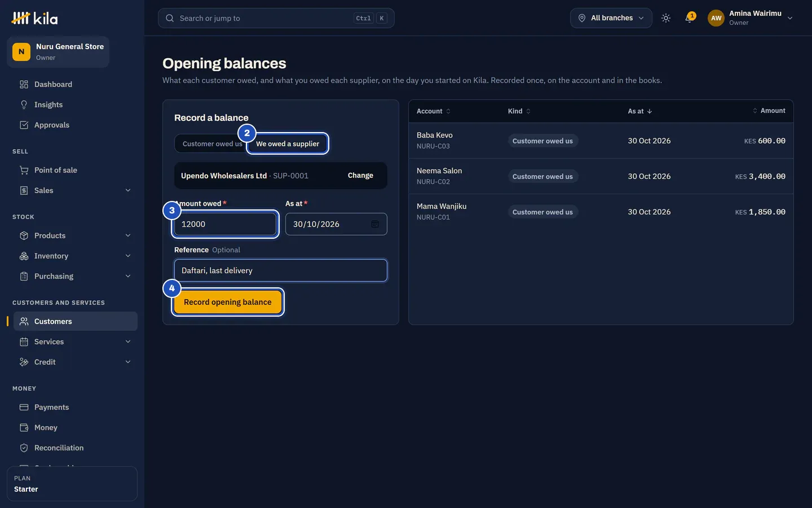Open the Sales sidebar item

[x=76, y=190]
